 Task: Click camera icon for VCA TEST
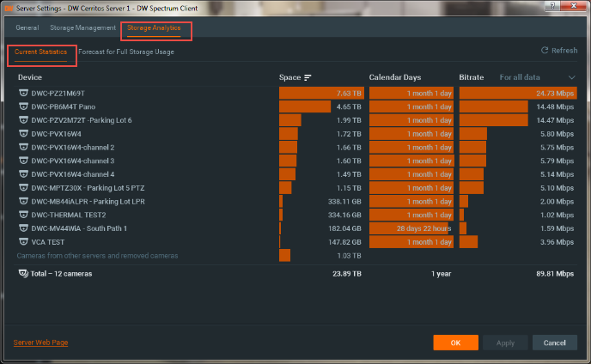23,242
